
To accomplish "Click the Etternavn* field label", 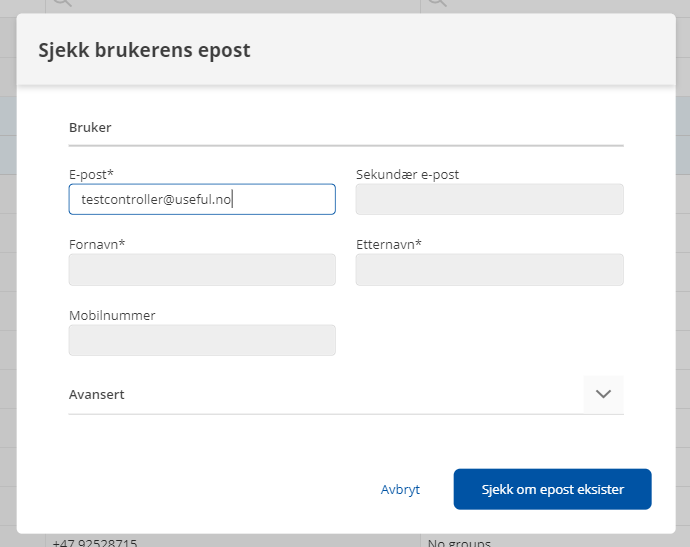I will pos(389,244).
